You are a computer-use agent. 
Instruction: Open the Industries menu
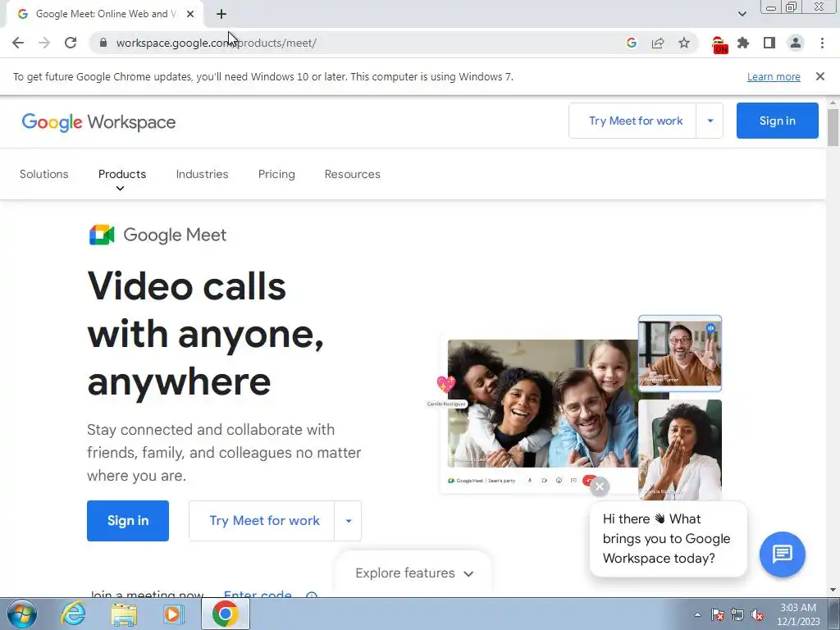[x=202, y=174]
